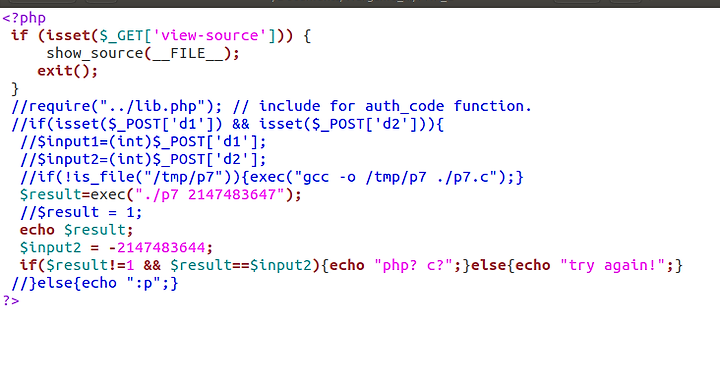Click the //}else{echo ":p";} line
This screenshot has height=377, width=720.
[95, 283]
